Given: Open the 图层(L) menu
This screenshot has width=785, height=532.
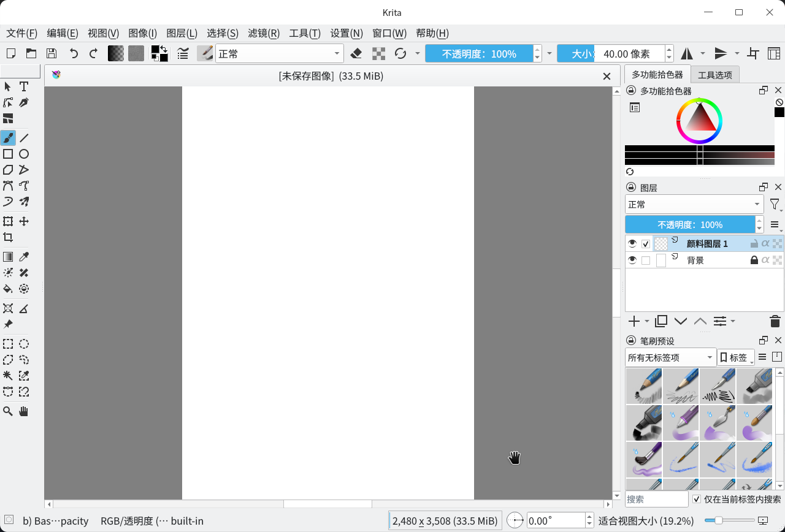Looking at the screenshot, I should [x=182, y=33].
